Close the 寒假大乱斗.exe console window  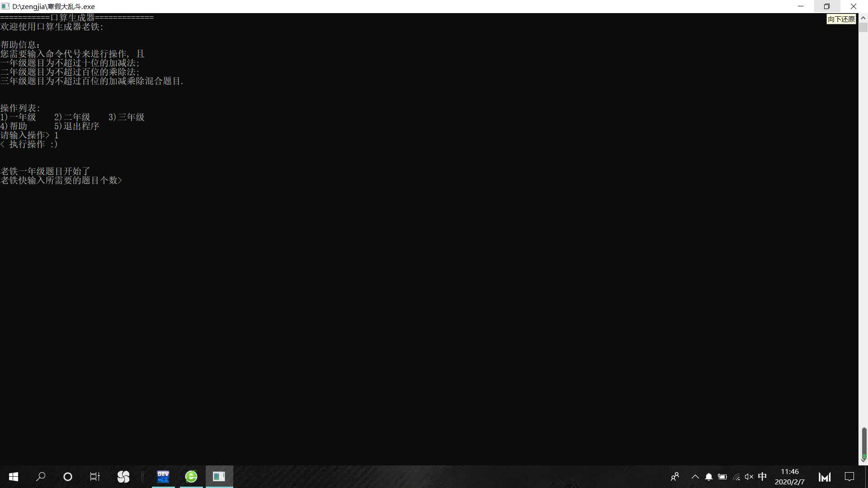point(854,6)
